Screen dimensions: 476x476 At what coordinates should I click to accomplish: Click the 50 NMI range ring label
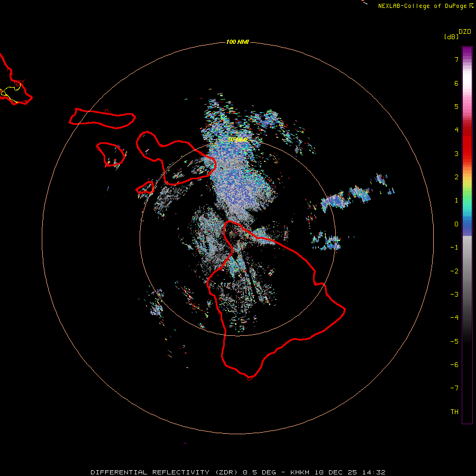(x=237, y=140)
